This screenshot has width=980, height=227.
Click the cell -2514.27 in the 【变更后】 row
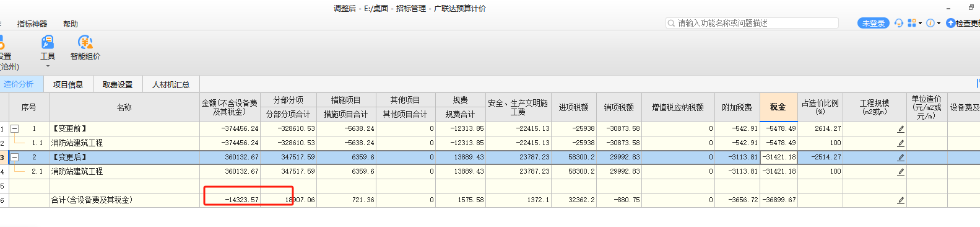[x=820, y=158]
